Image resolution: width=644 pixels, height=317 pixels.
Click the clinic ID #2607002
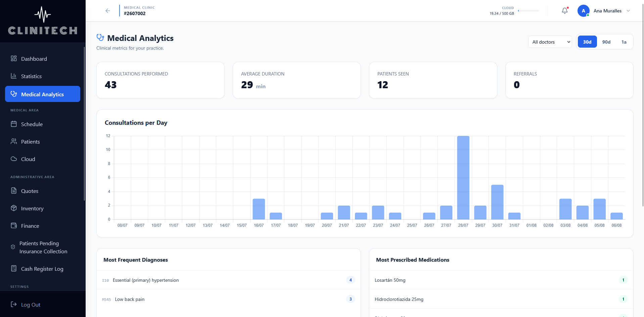tap(135, 13)
